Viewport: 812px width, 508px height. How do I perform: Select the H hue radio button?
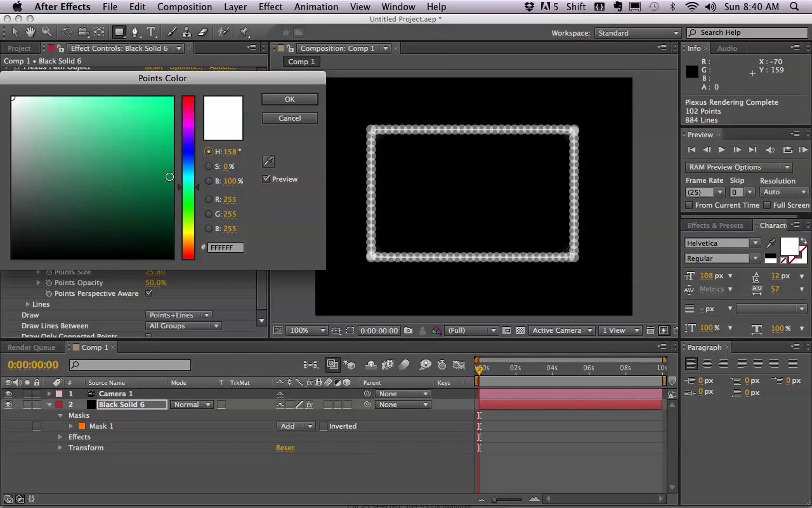[x=208, y=152]
